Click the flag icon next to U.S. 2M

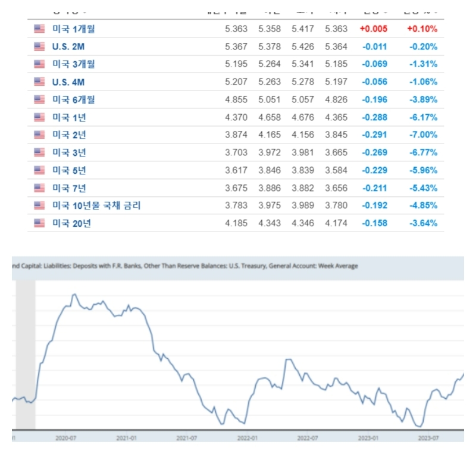pos(39,46)
